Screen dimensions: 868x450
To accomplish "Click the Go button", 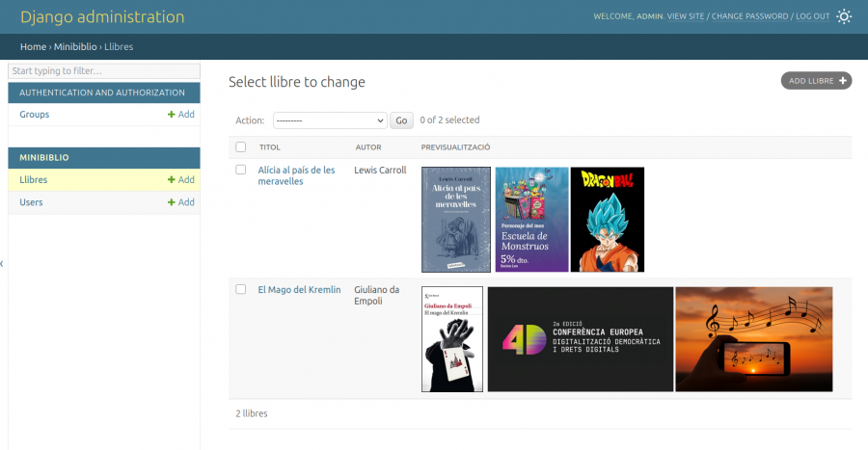I will pos(401,120).
